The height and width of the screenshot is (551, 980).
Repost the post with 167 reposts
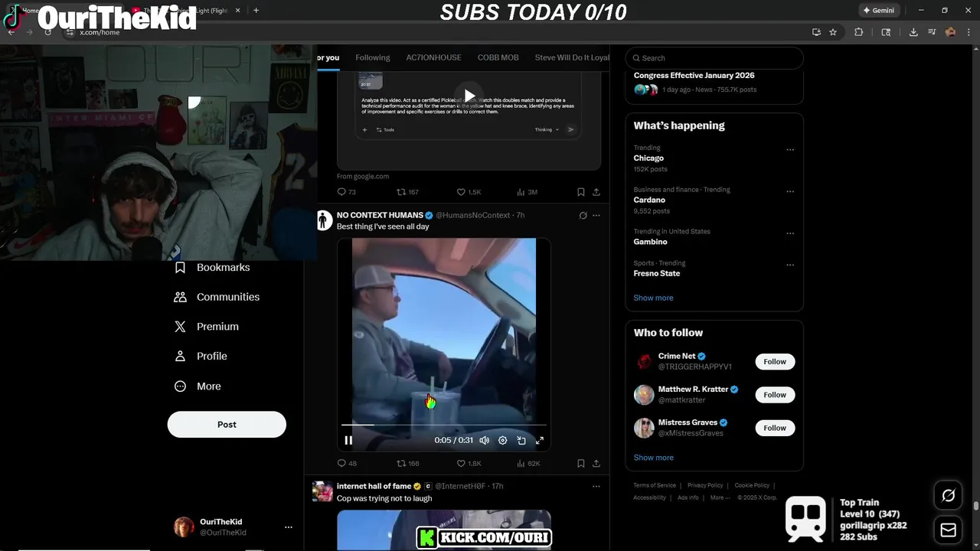click(407, 192)
